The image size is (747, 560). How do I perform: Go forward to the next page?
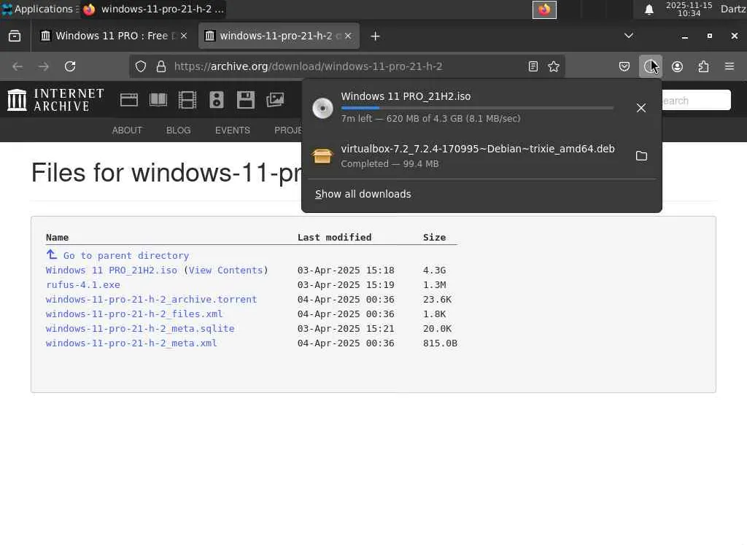[44, 66]
